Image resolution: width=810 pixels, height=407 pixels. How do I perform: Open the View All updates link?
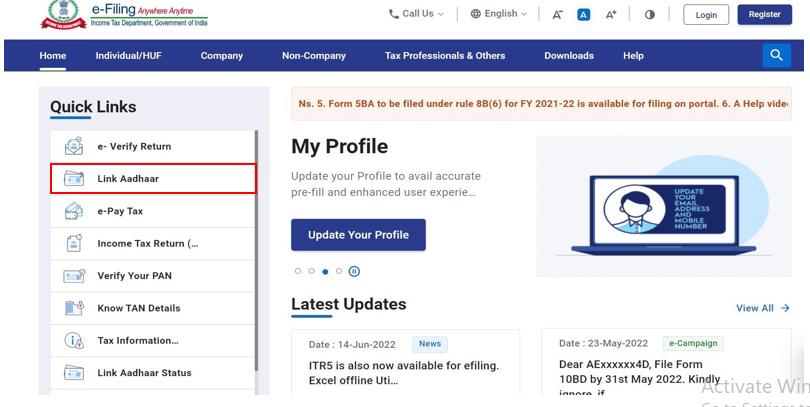762,308
